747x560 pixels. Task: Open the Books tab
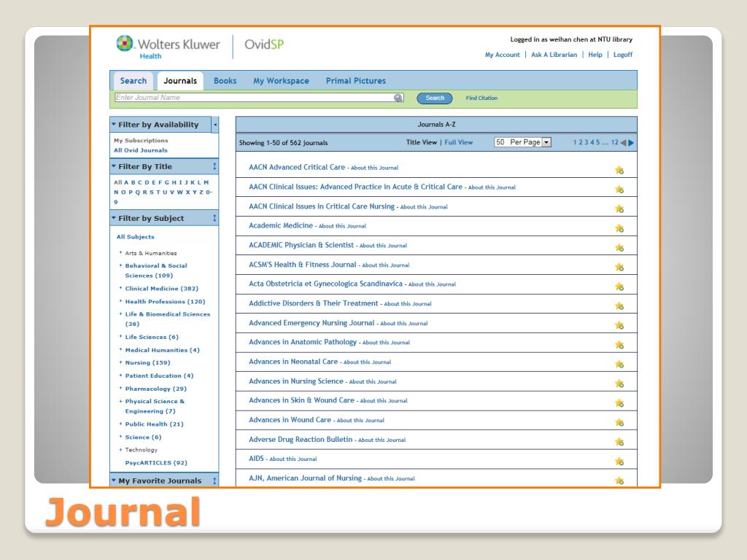225,81
